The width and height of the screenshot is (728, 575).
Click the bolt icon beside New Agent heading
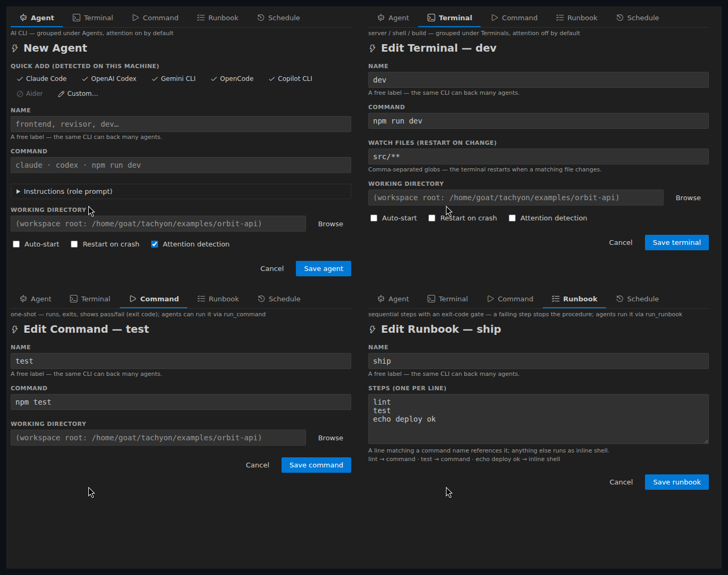15,48
